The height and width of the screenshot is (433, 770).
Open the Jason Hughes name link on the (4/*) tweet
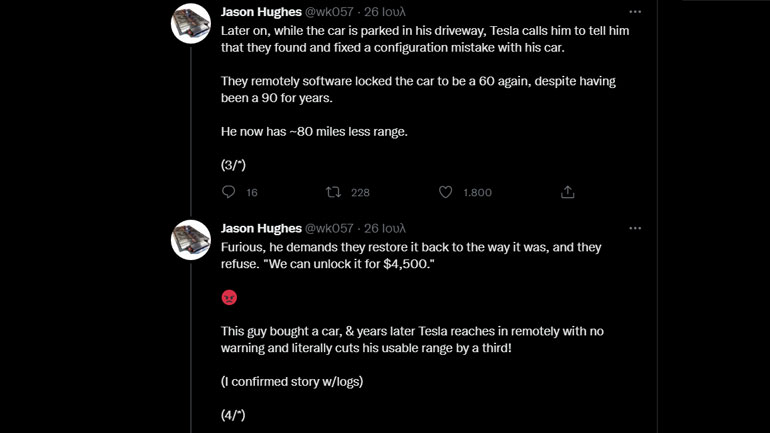(x=261, y=228)
